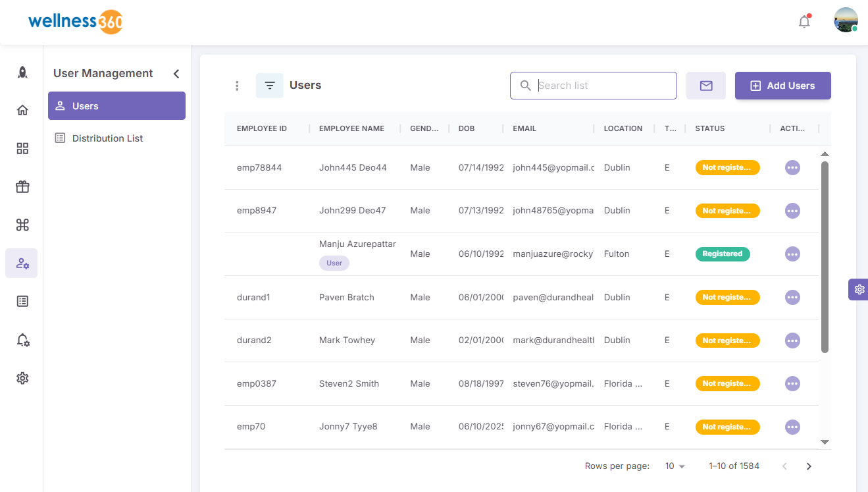Image resolution: width=868 pixels, height=492 pixels.
Task: Open the floating settings gear on right edge
Action: [x=859, y=289]
